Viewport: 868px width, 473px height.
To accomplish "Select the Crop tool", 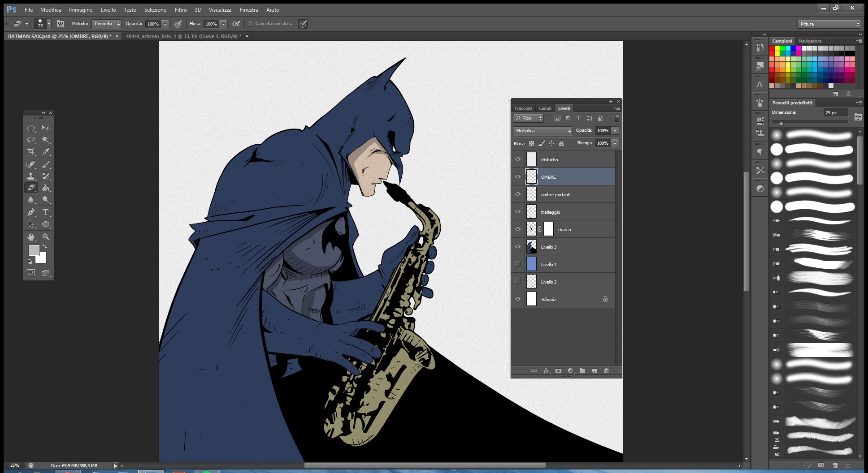I will tap(31, 151).
